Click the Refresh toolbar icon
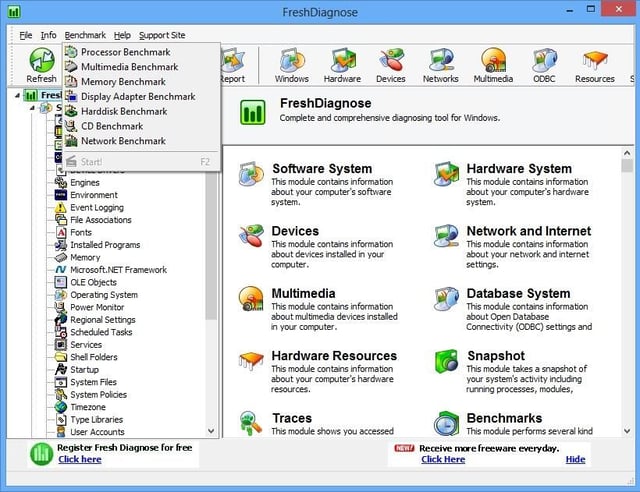The image size is (640, 492). 42,65
